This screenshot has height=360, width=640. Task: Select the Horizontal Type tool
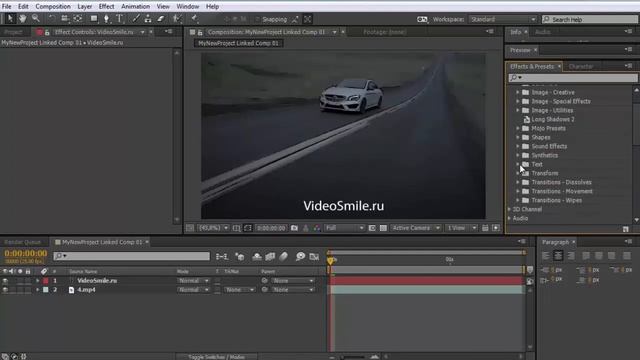(x=120, y=18)
